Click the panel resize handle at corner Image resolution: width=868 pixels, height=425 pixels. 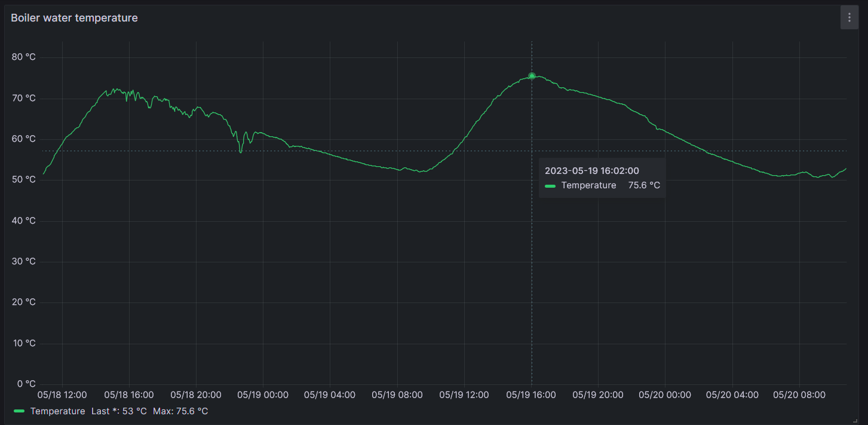(x=855, y=421)
